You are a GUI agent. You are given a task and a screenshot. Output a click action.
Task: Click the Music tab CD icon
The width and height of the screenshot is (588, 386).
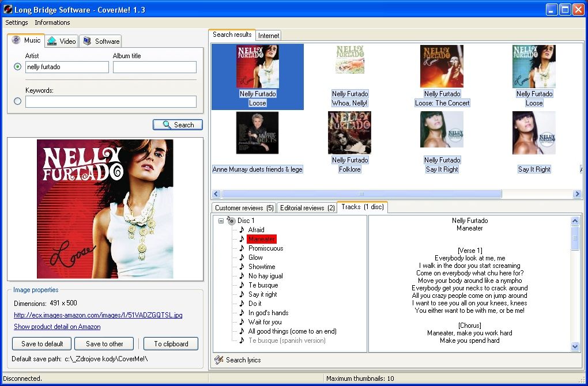coord(16,40)
